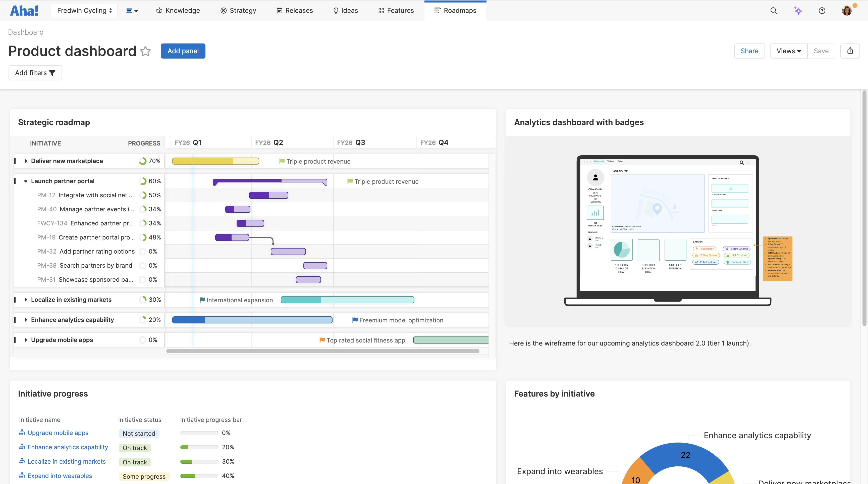Open the Fredwin Cycling workspace selector
Image resolution: width=868 pixels, height=484 pixels.
(x=84, y=11)
